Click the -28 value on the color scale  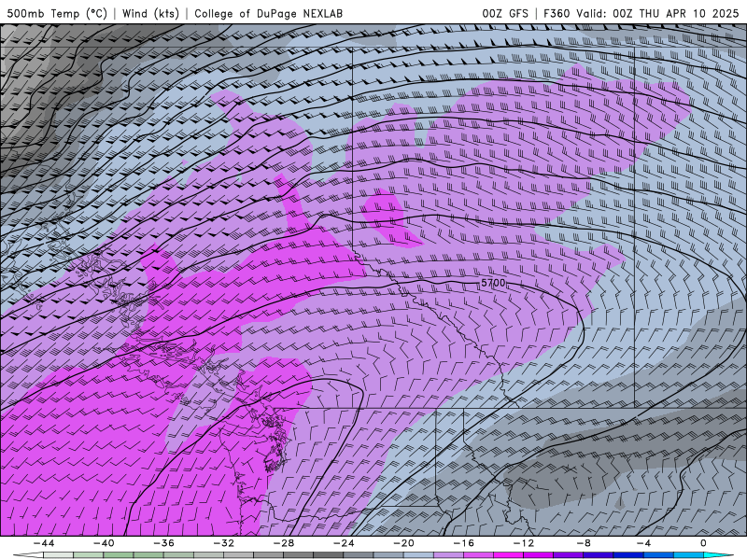(284, 543)
